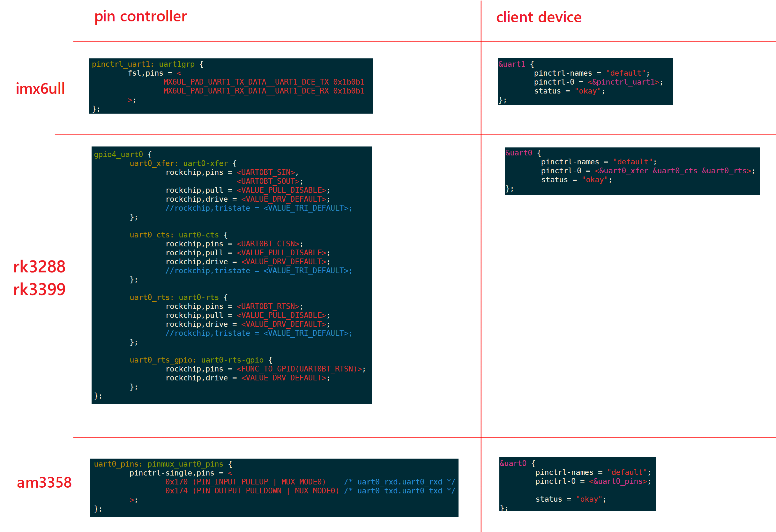Click <FUNC_TO_GPIO(UART0BT_RTSN)> value
The width and height of the screenshot is (776, 532).
[x=300, y=369]
